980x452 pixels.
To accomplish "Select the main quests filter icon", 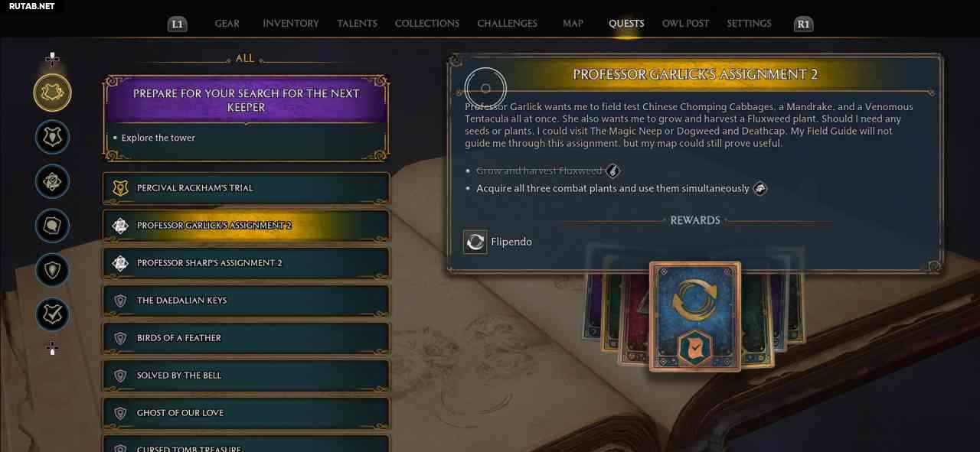I will tap(53, 138).
